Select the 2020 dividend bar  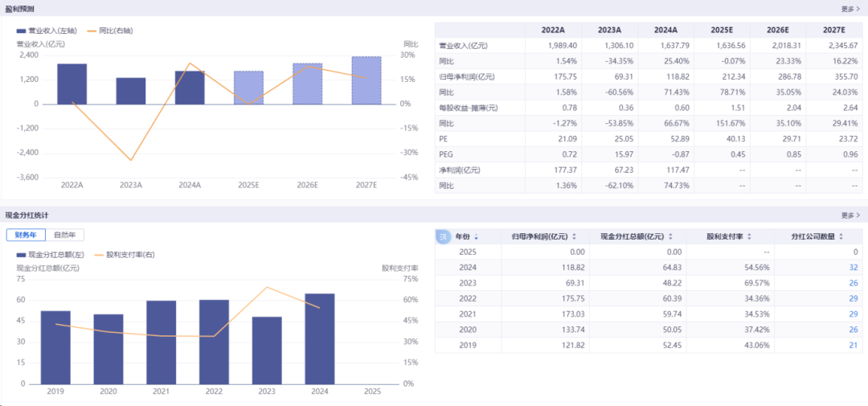pyautogui.click(x=108, y=349)
